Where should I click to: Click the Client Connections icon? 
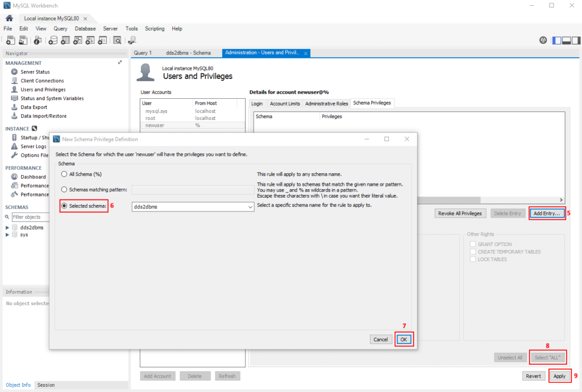pos(14,81)
